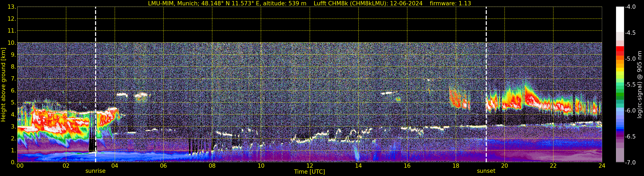
Task: Click the height tick label '3.'
Action: [13, 126]
